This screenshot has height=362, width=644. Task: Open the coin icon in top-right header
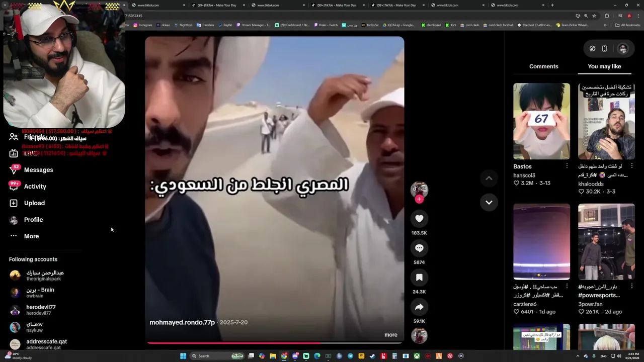pyautogui.click(x=592, y=49)
